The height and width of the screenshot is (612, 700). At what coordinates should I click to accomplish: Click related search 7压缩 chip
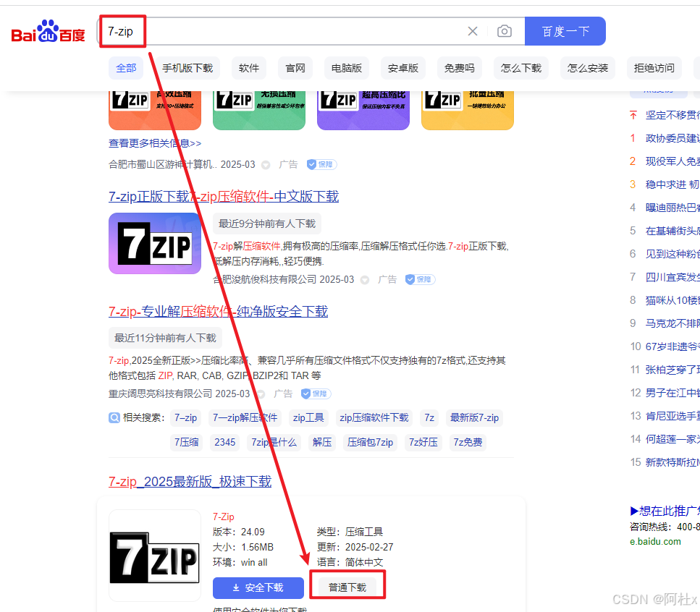coord(187,443)
